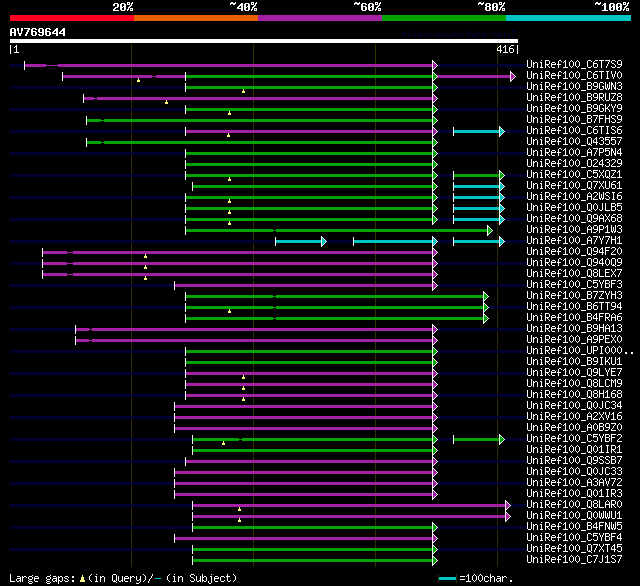Select the UniRef100_Q7XT45 label
640x586 pixels.
(x=574, y=549)
